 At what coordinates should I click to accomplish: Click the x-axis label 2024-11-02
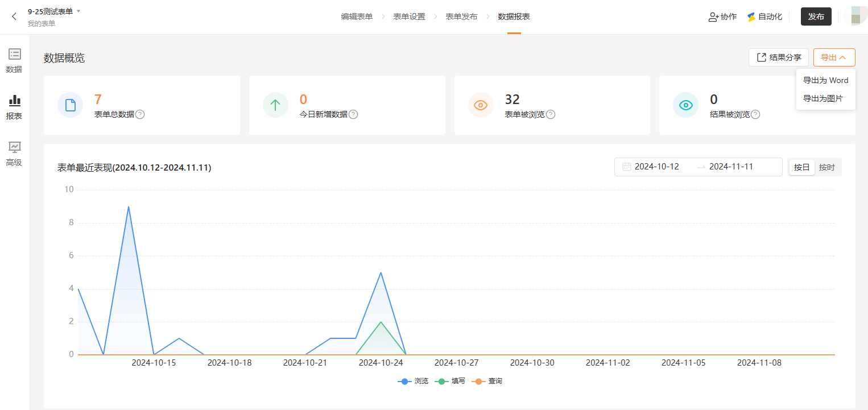608,362
